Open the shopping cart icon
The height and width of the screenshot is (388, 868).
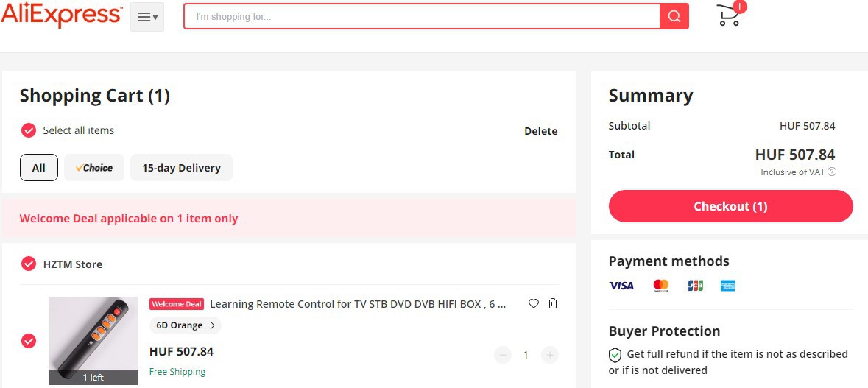tap(729, 15)
